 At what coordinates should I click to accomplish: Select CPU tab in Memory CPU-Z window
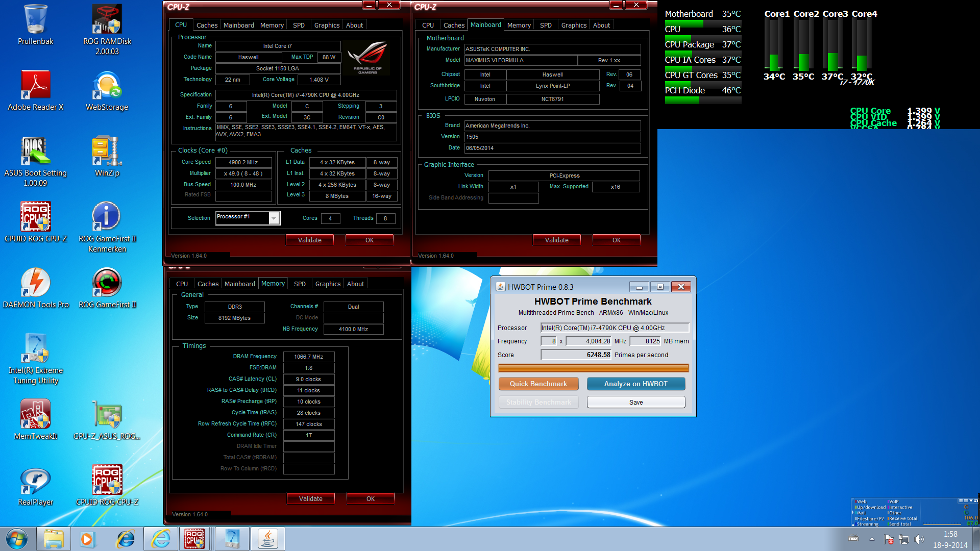182,284
